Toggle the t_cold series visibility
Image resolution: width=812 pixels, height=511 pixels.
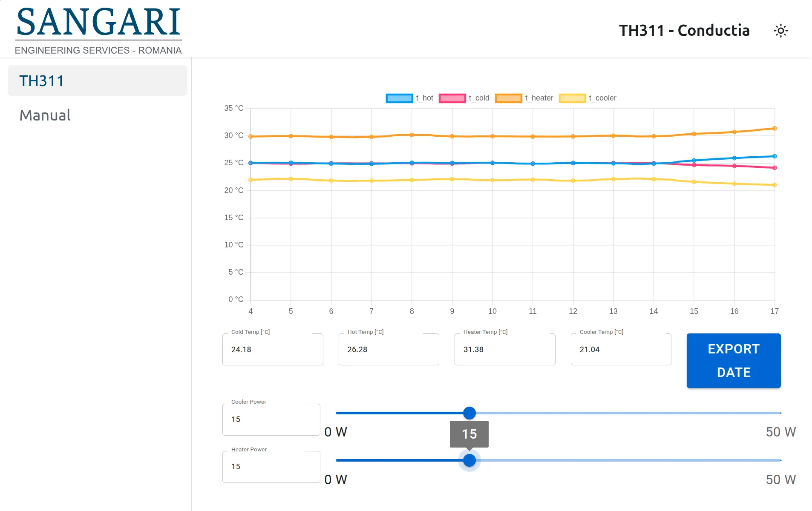pyautogui.click(x=478, y=98)
